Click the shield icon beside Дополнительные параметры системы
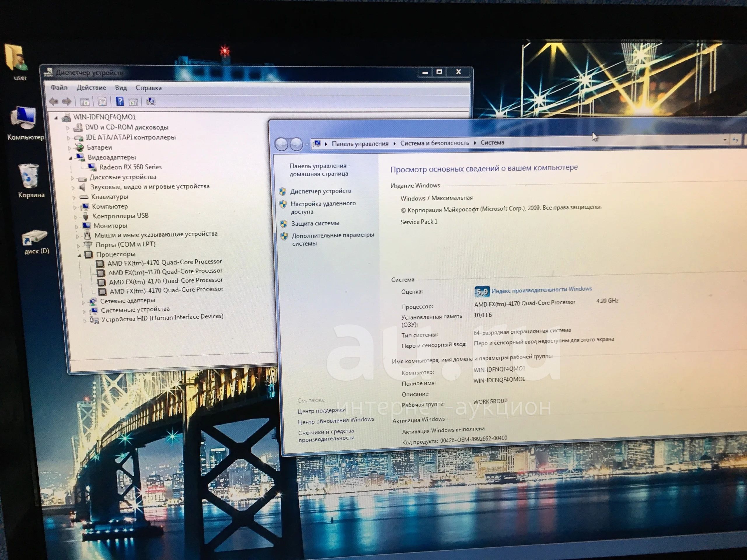The image size is (747, 560). 284,236
